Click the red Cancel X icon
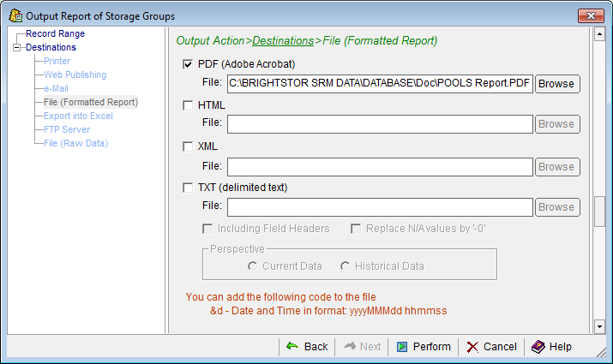 click(472, 347)
